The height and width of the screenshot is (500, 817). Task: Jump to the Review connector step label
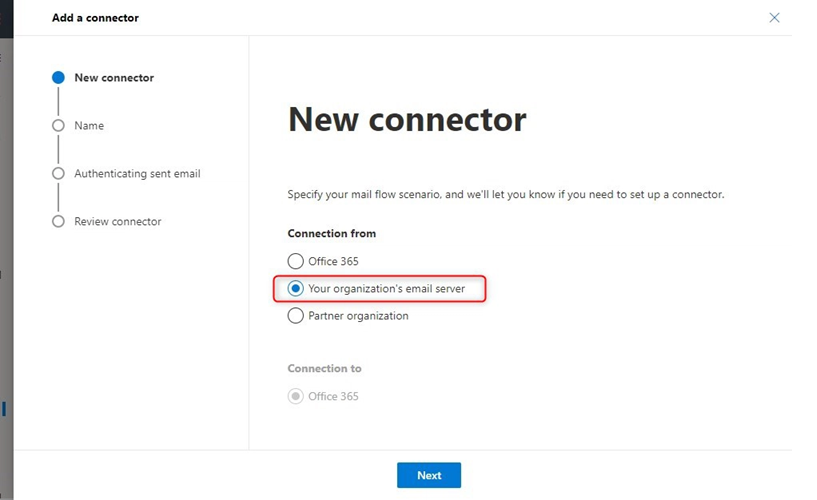click(x=117, y=222)
